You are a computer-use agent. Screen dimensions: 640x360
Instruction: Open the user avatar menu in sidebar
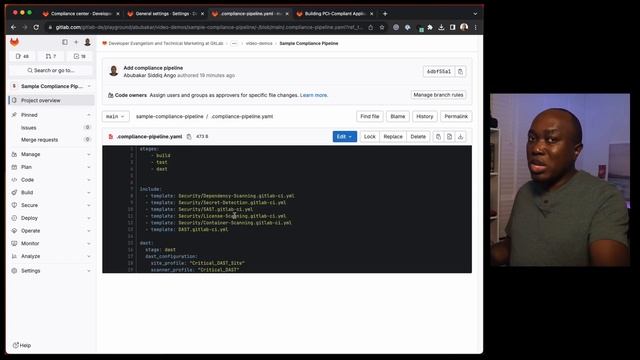[87, 42]
